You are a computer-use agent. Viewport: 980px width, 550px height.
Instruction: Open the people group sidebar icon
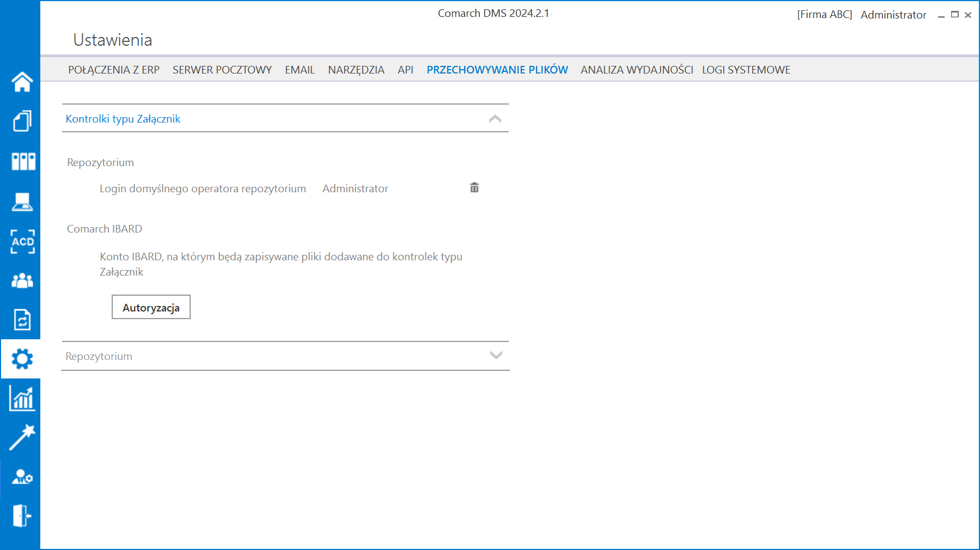point(22,280)
